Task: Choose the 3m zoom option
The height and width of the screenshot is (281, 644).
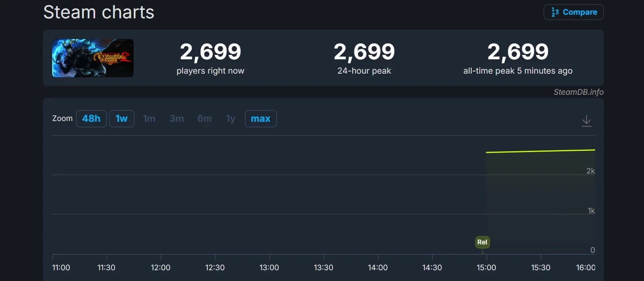Action: [177, 119]
